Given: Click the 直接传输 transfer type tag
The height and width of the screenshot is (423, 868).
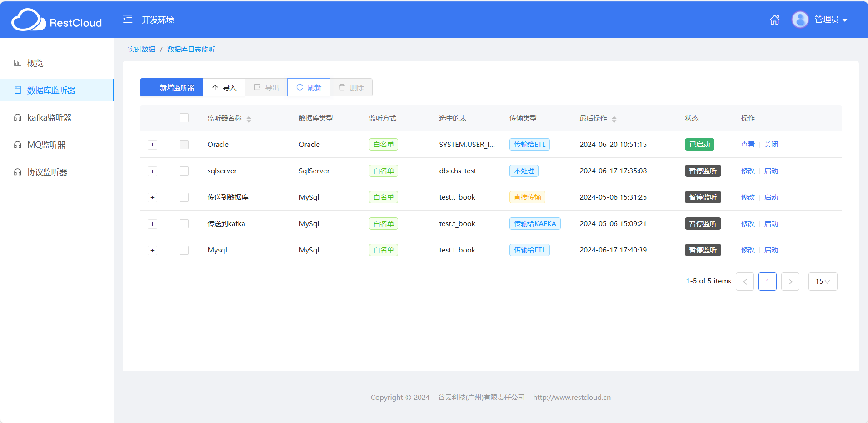Looking at the screenshot, I should click(x=527, y=197).
